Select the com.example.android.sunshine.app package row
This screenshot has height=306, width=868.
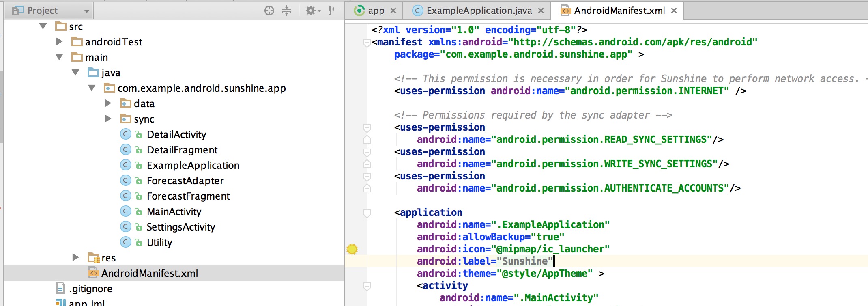pos(195,88)
